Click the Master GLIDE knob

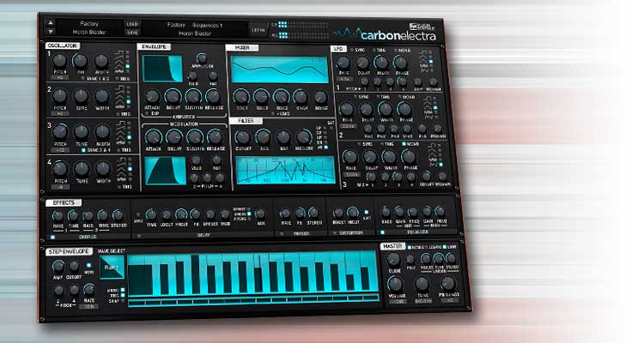393,259
